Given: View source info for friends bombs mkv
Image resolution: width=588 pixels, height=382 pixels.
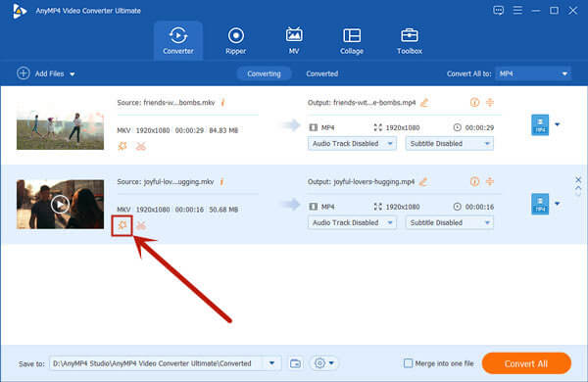Looking at the screenshot, I should tap(222, 102).
